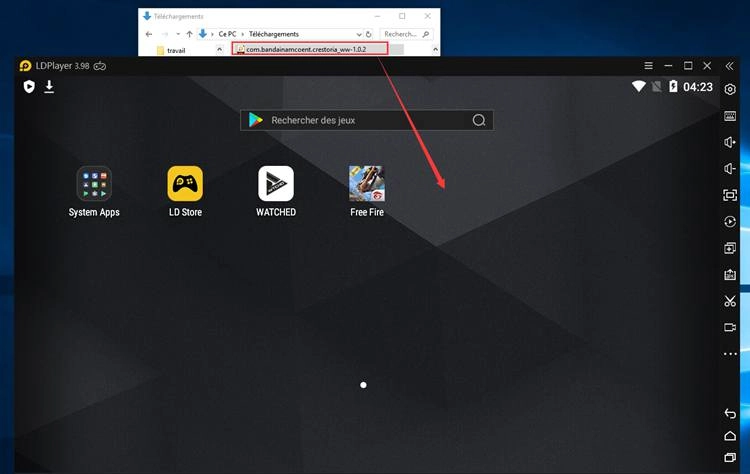Click the shield icon in Android status bar
This screenshot has width=750, height=474.
point(29,87)
